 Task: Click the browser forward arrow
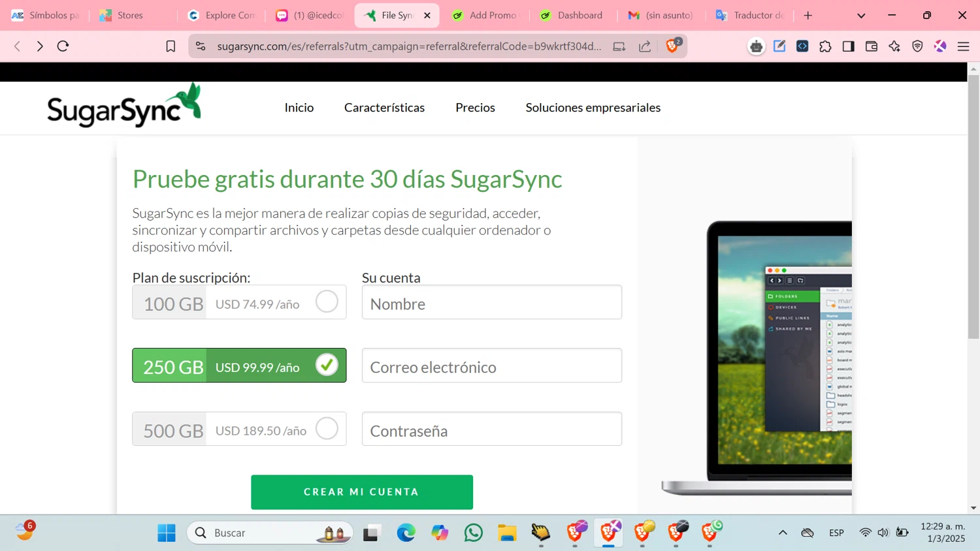40,46
